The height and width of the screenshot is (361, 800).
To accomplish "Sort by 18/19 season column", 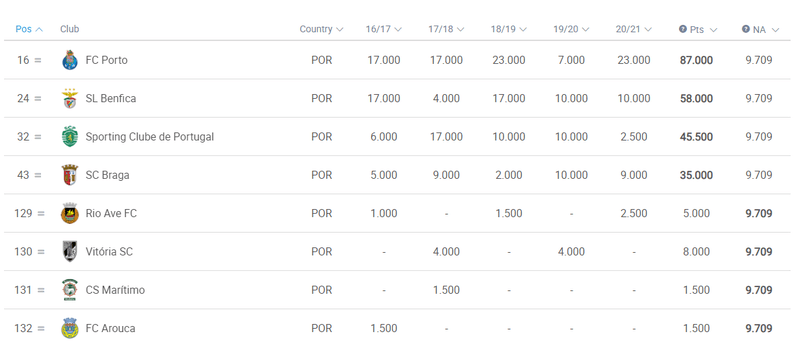I will point(509,29).
